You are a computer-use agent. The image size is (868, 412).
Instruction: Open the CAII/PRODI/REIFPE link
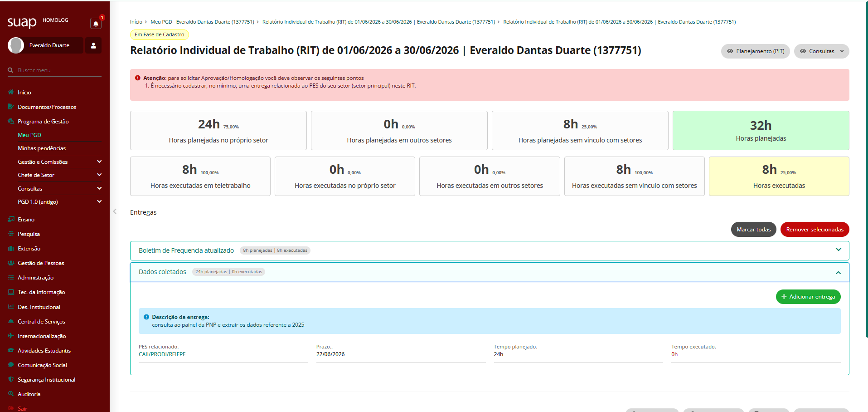coord(162,354)
